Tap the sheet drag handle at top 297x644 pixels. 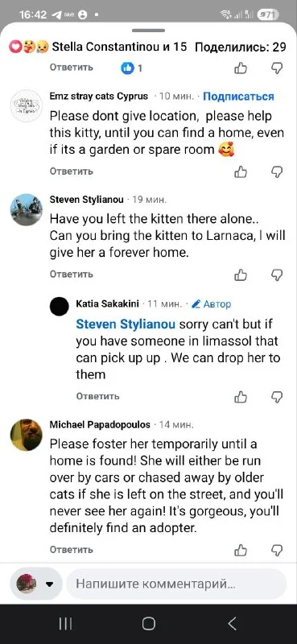[x=148, y=31]
